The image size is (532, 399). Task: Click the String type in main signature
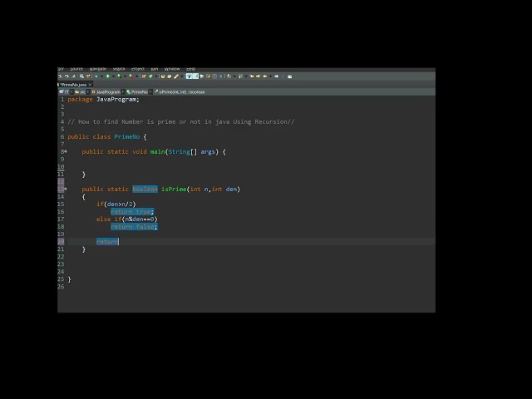click(x=180, y=151)
